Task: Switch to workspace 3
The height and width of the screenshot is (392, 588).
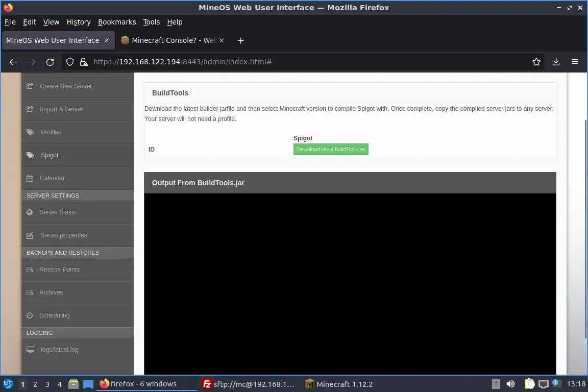Action: 47,384
